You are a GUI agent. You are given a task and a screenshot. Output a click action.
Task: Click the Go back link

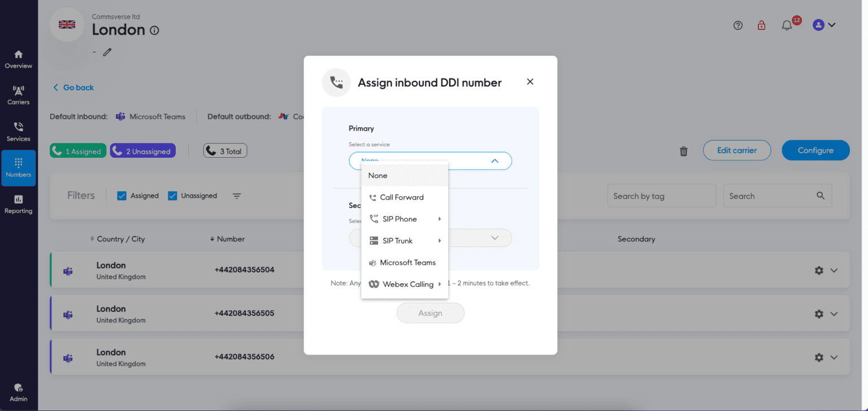pyautogui.click(x=72, y=88)
